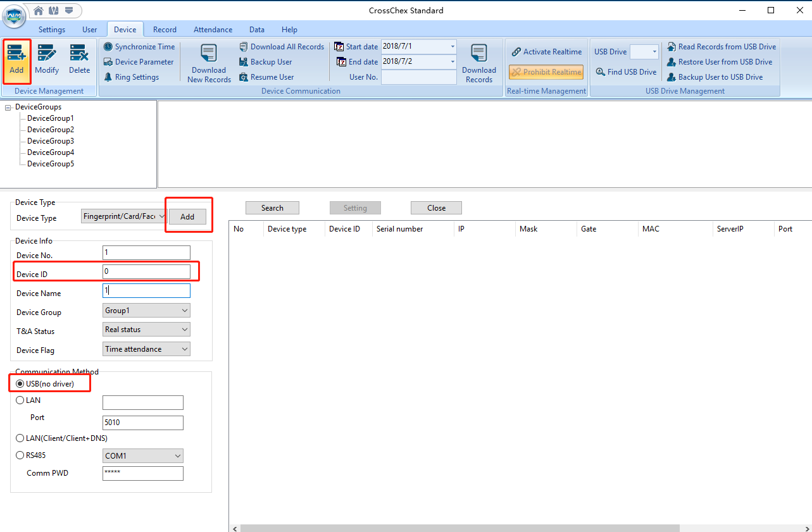Click the Close button above device table

click(436, 208)
